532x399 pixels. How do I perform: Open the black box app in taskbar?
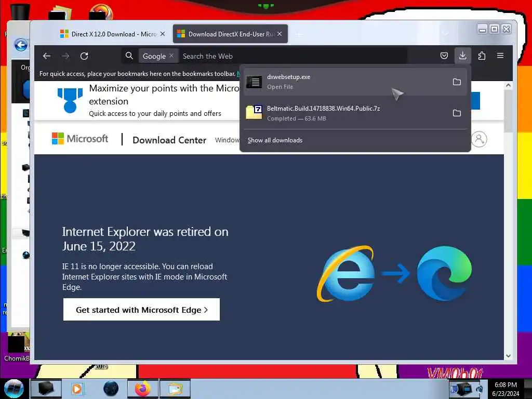[x=46, y=389]
